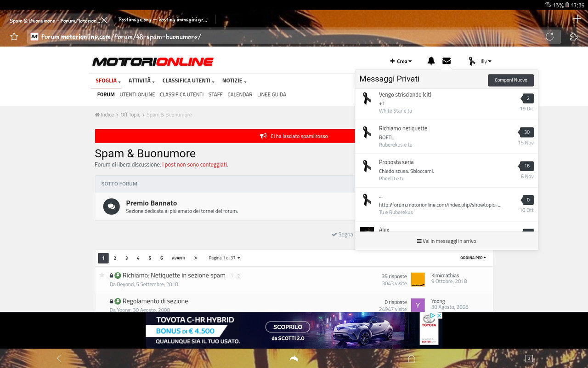Expand the SFOGLIA menu
The width and height of the screenshot is (588, 368).
pos(108,80)
